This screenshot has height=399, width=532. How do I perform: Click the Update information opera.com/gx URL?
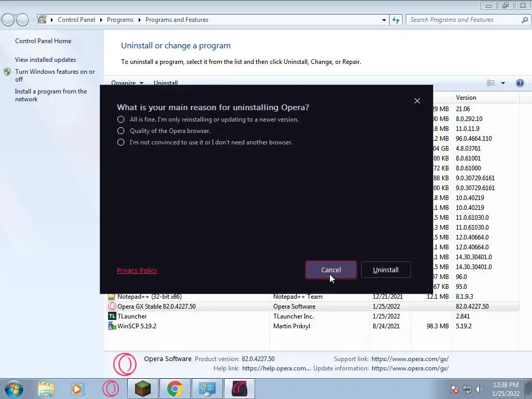(410, 368)
